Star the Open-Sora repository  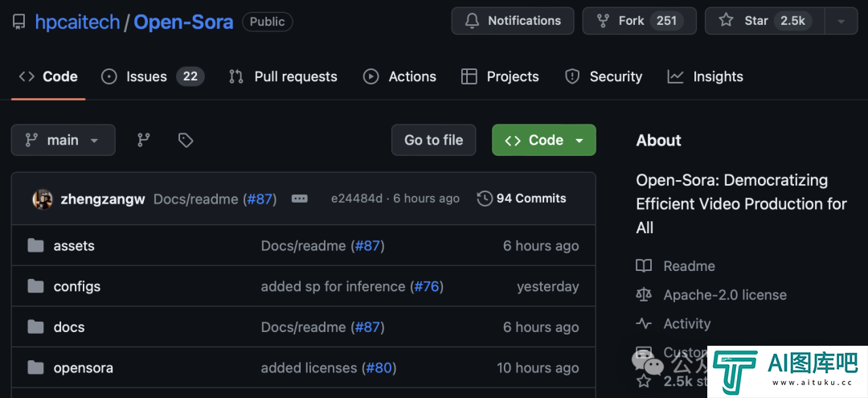point(764,21)
